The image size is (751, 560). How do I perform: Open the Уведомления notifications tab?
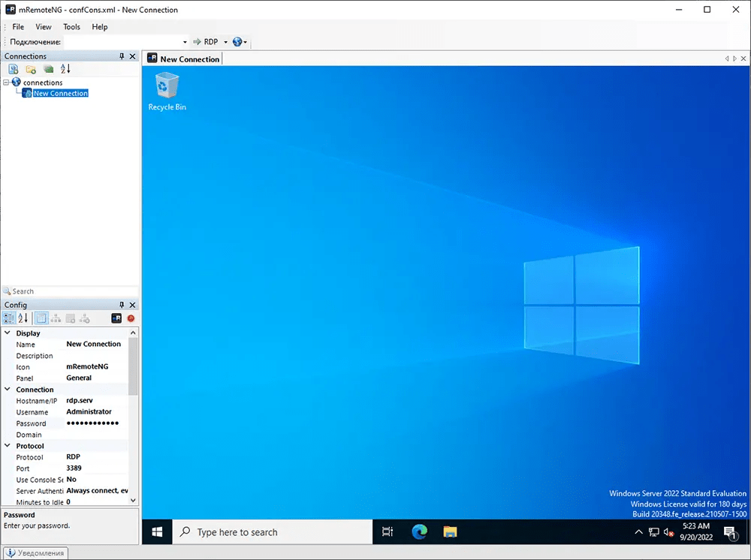(x=35, y=552)
